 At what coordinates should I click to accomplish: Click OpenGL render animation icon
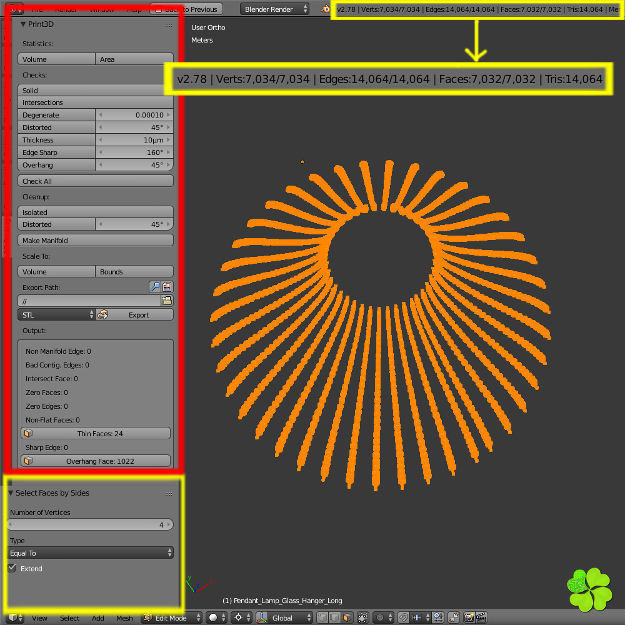click(481, 617)
